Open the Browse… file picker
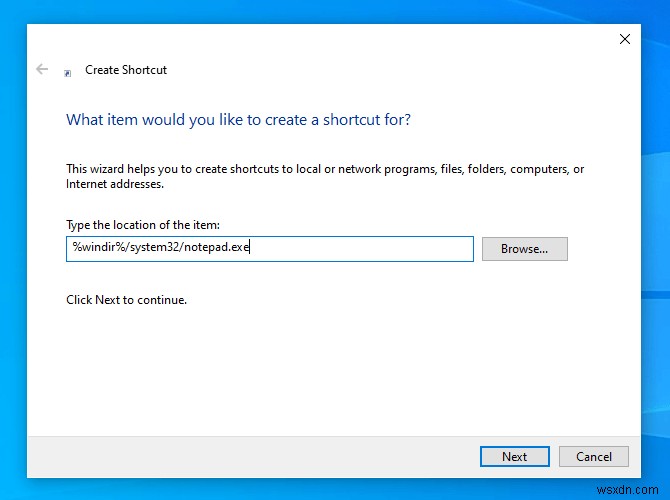 [525, 249]
